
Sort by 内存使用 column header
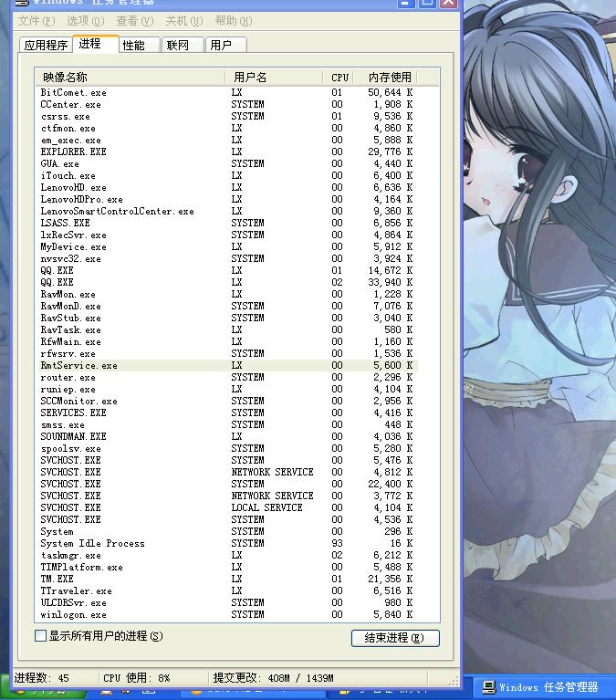point(385,78)
